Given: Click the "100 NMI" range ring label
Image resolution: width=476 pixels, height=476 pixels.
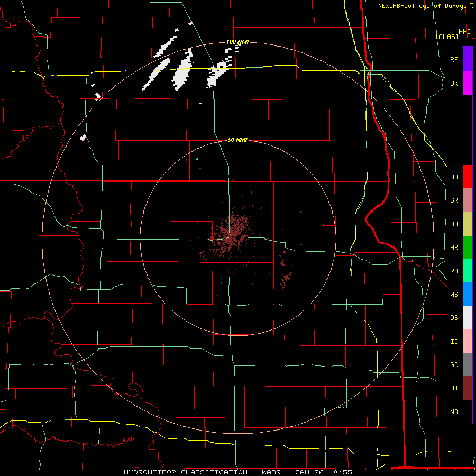Looking at the screenshot, I should point(237,42).
